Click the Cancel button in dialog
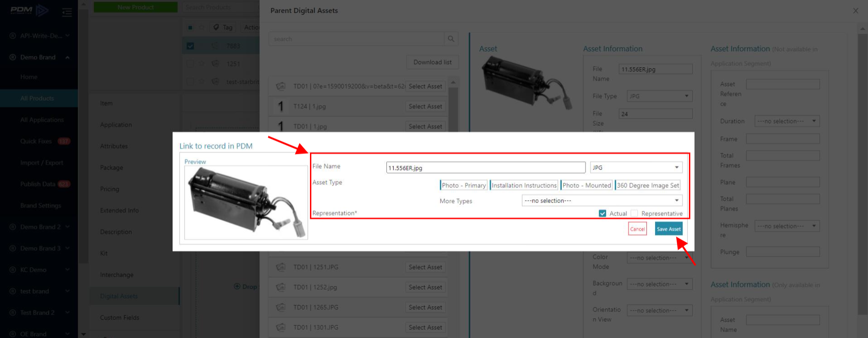868x338 pixels. click(637, 229)
